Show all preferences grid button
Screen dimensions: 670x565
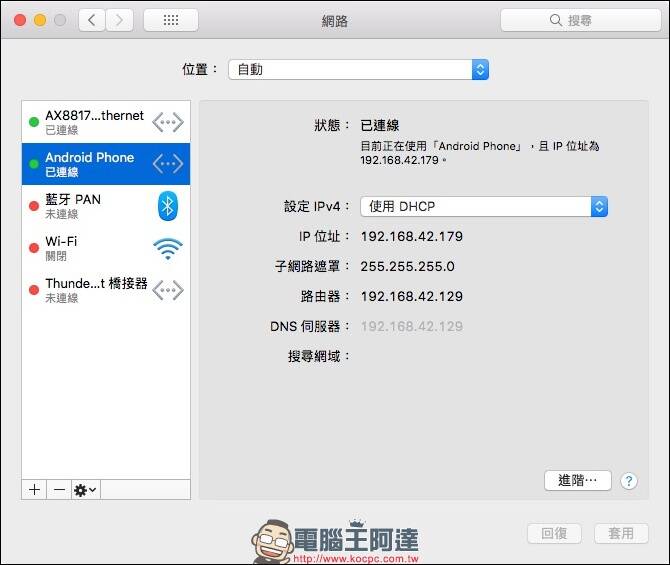point(171,20)
